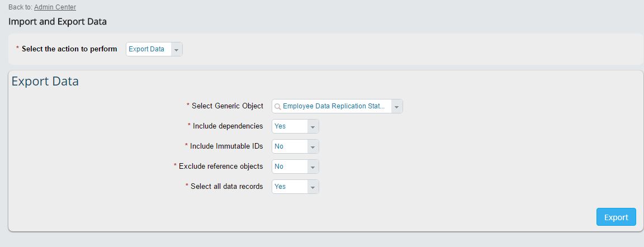Click the Include dependencies label
Viewport: 644px width, 247px height.
coord(228,126)
